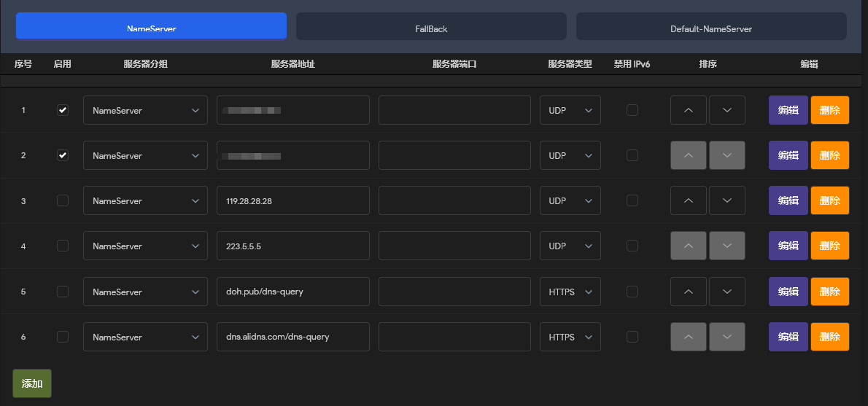
Task: Click 编辑 button for row 2
Action: point(788,155)
